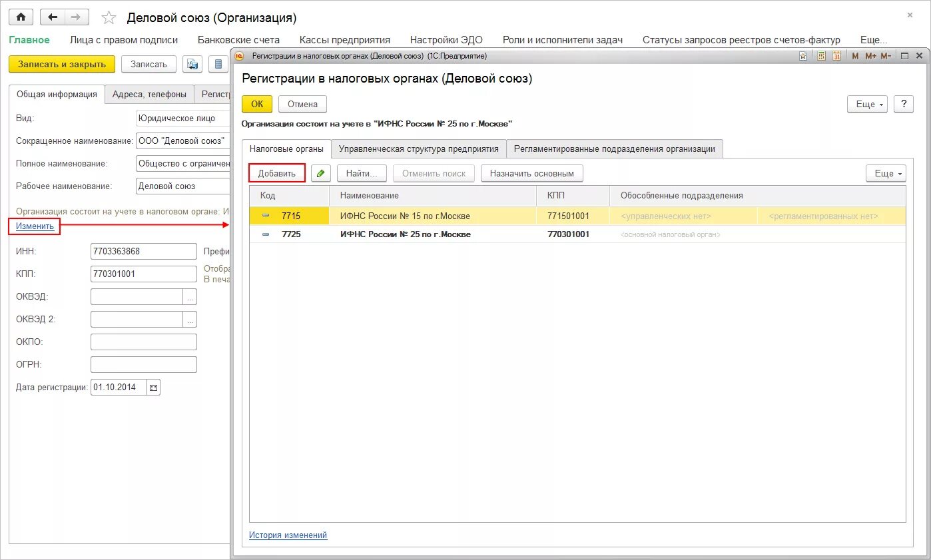Switch to Адреса, телефоны tab
Screen dimensions: 931x560
click(x=150, y=94)
